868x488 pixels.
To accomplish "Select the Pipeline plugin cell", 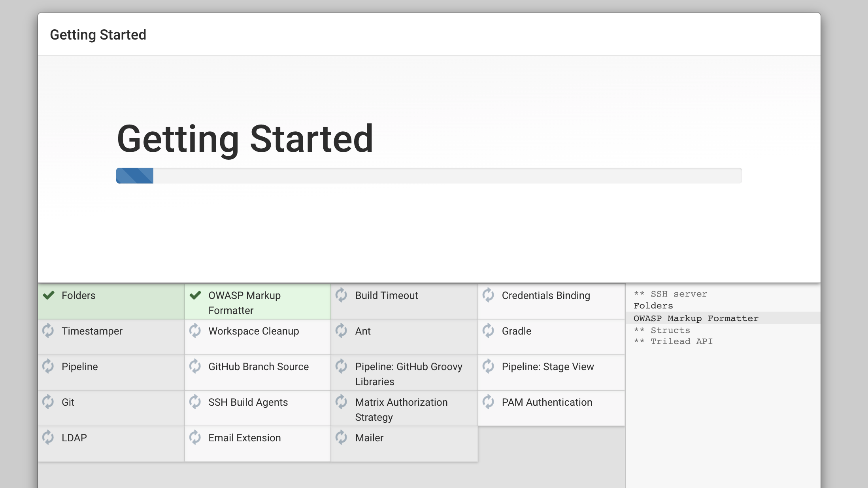I will [x=111, y=372].
